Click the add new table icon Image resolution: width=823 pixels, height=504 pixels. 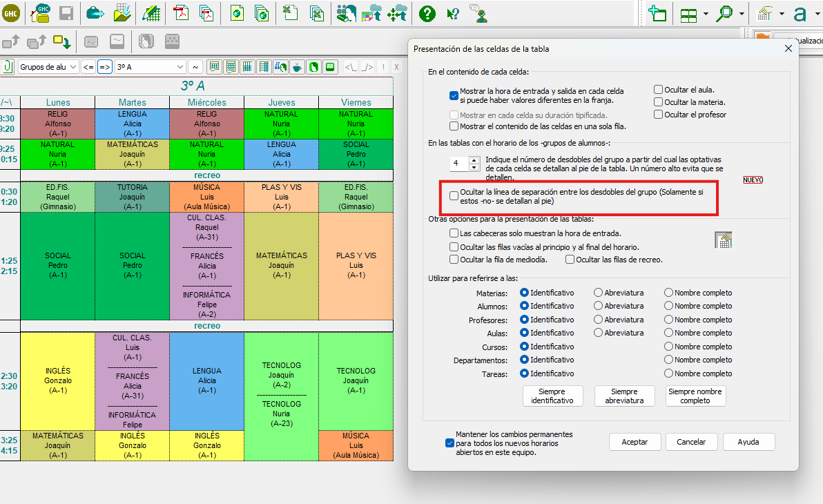[657, 13]
